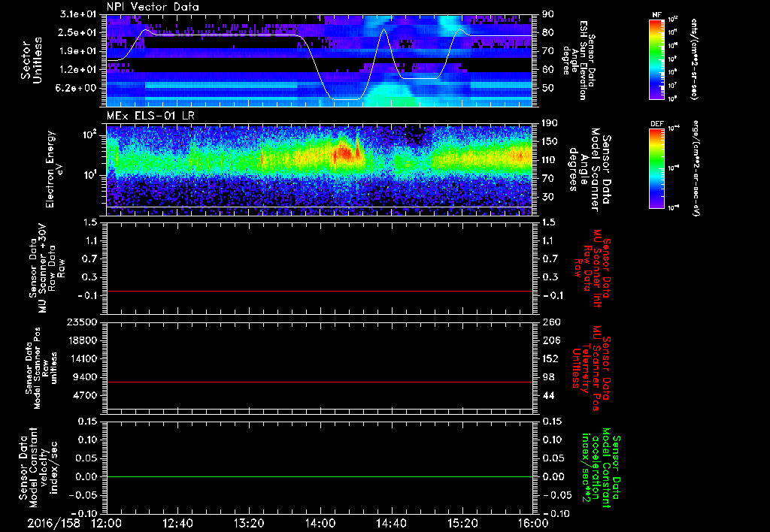Click the "15:20" time axis label
Viewport: 770px width, 532px height.
pyautogui.click(x=462, y=523)
